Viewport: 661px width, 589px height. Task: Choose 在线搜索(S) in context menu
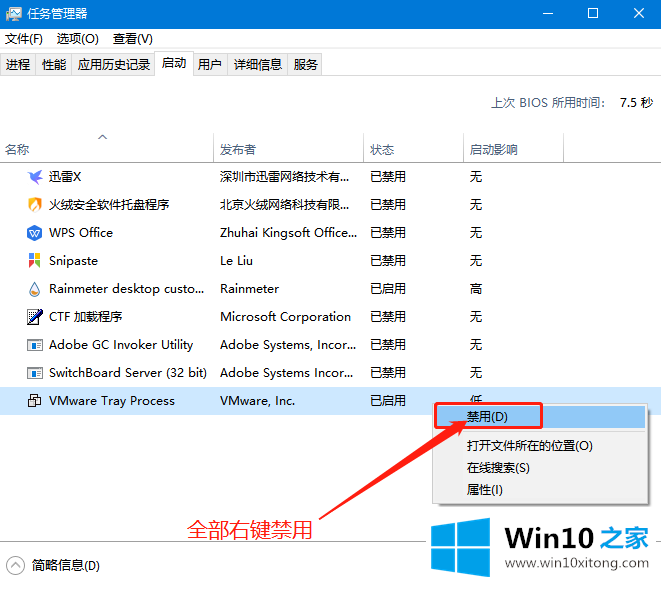pos(540,468)
